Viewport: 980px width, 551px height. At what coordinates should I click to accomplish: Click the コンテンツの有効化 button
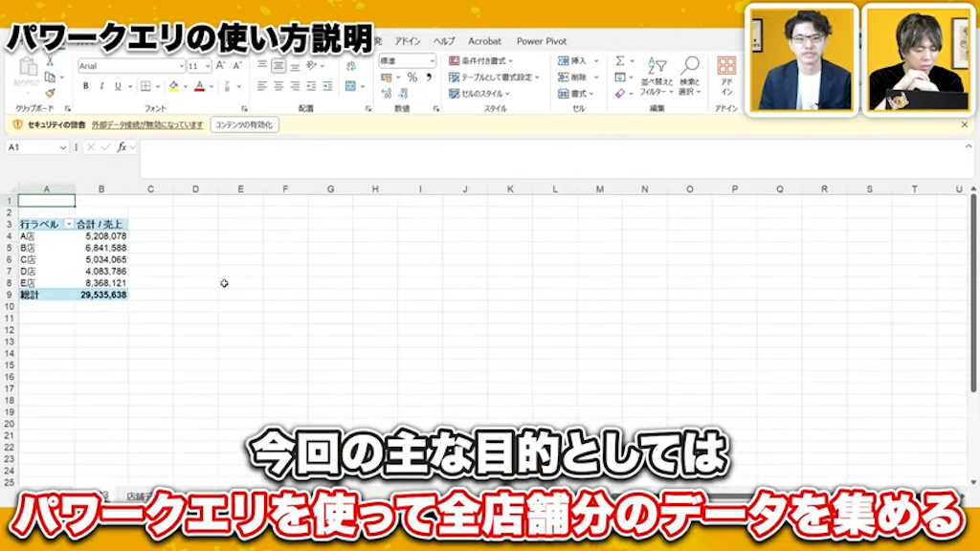244,124
